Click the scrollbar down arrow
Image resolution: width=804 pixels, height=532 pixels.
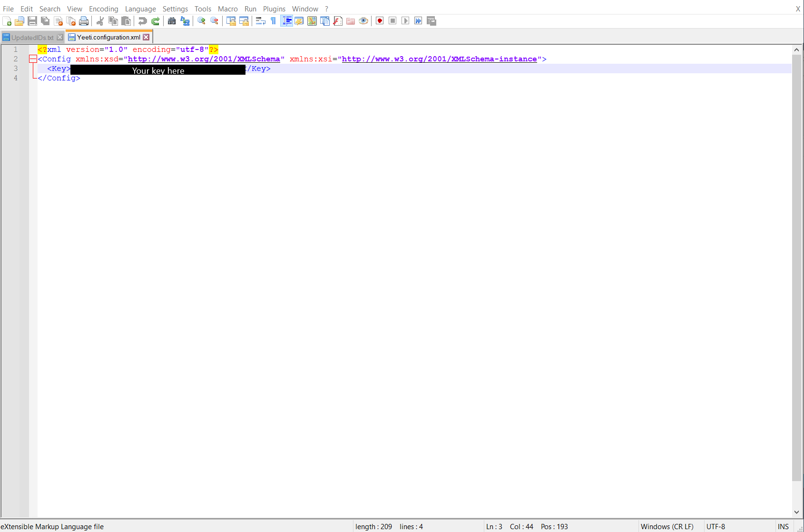pyautogui.click(x=797, y=512)
